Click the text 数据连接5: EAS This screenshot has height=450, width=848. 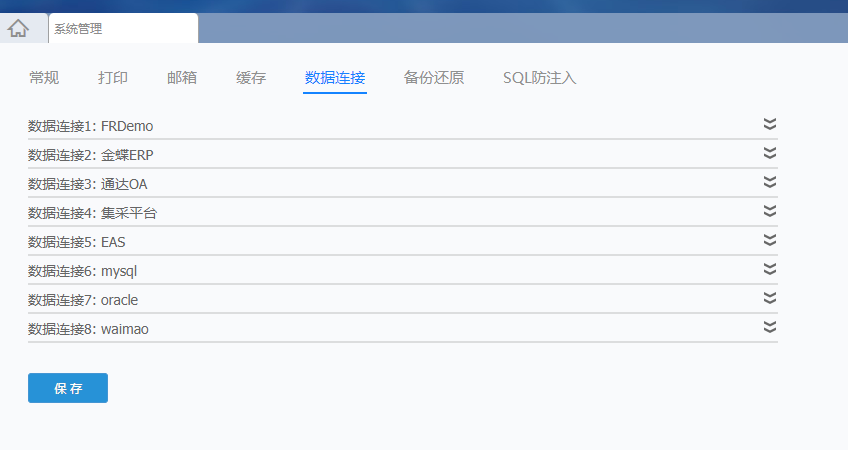[77, 242]
